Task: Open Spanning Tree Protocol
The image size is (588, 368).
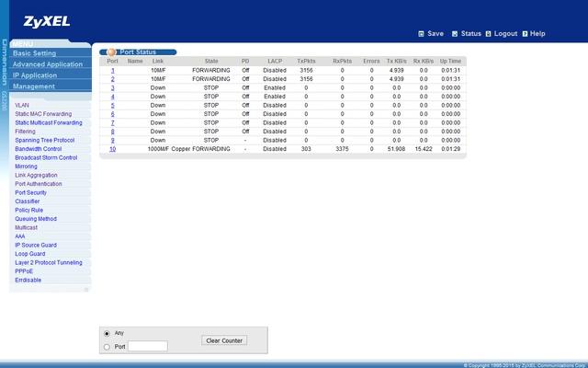Action: click(45, 141)
